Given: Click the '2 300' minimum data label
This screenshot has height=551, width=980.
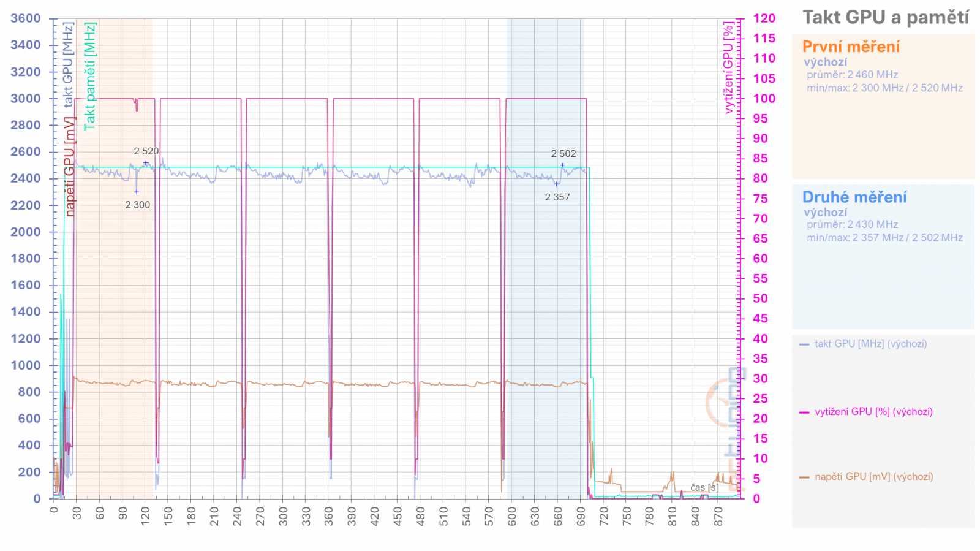Looking at the screenshot, I should tap(138, 205).
